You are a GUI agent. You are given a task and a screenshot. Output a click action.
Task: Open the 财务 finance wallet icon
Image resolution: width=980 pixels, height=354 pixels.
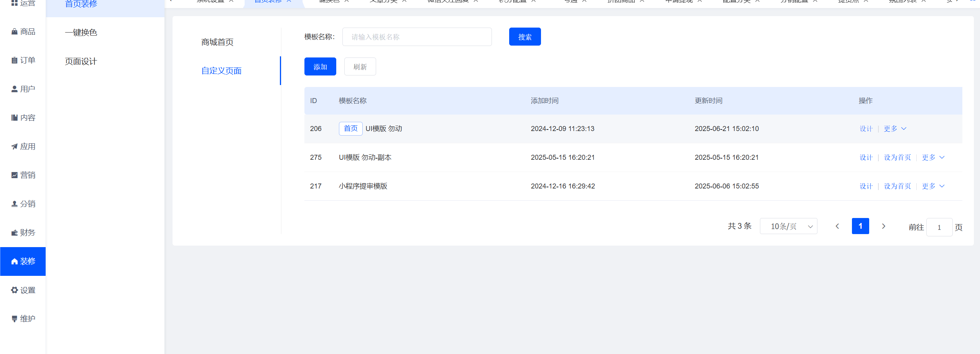15,233
